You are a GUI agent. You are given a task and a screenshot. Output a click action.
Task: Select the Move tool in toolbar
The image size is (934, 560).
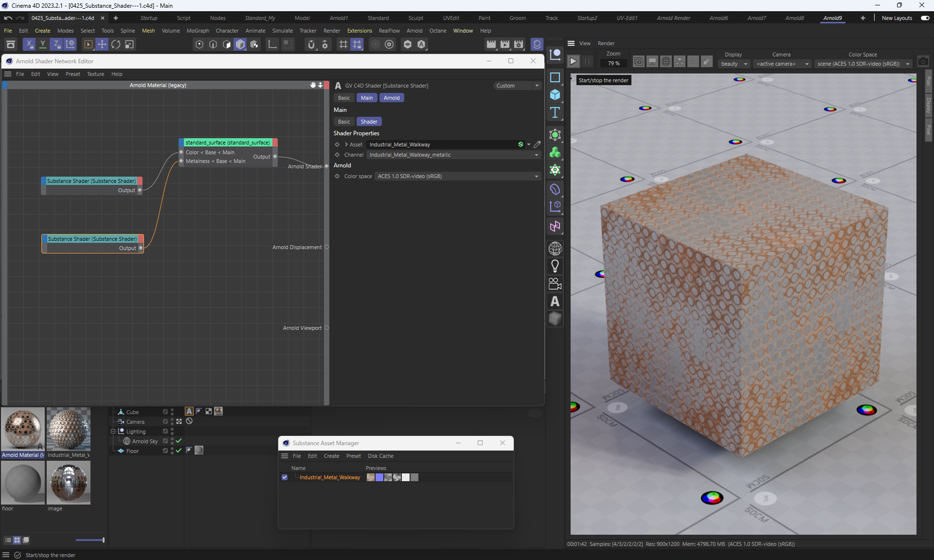102,44
